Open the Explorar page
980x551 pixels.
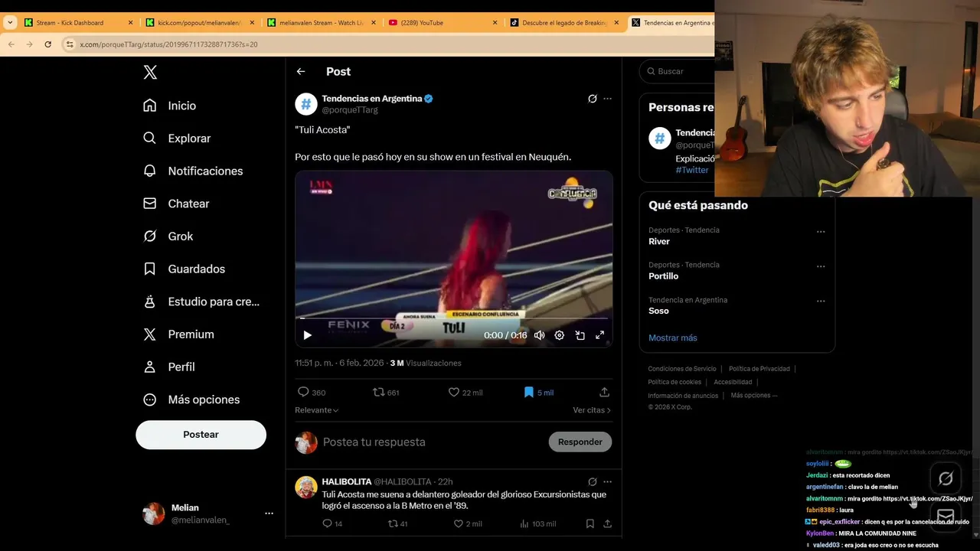pyautogui.click(x=176, y=139)
